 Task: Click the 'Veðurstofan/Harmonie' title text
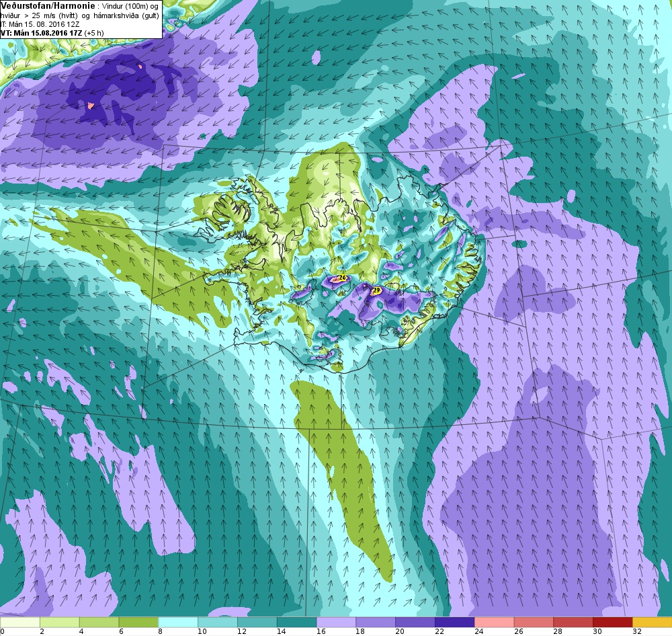click(46, 7)
